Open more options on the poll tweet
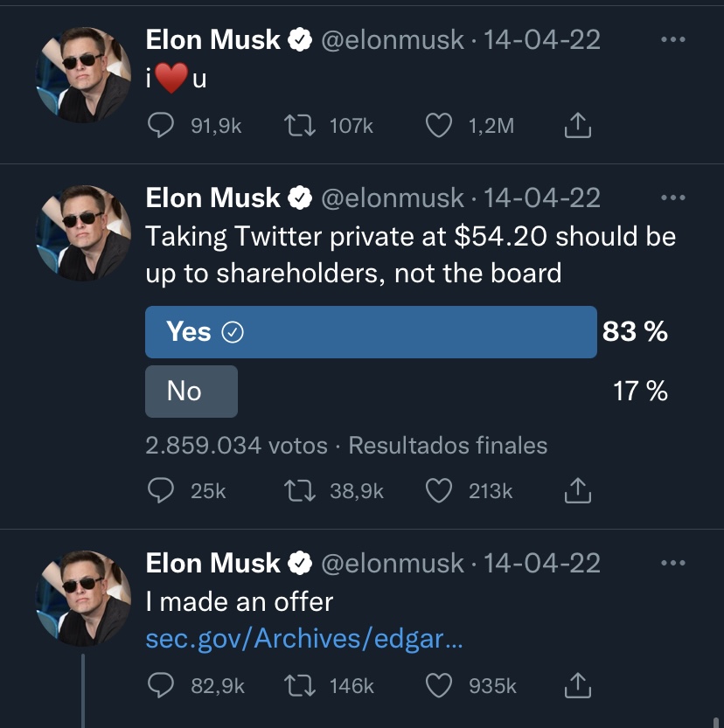This screenshot has height=728, width=724. click(673, 198)
